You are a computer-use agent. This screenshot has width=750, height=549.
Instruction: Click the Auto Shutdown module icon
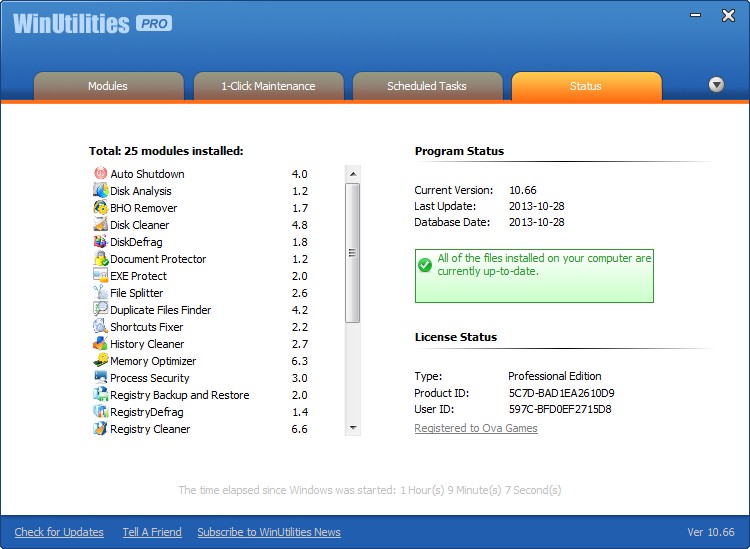point(100,173)
